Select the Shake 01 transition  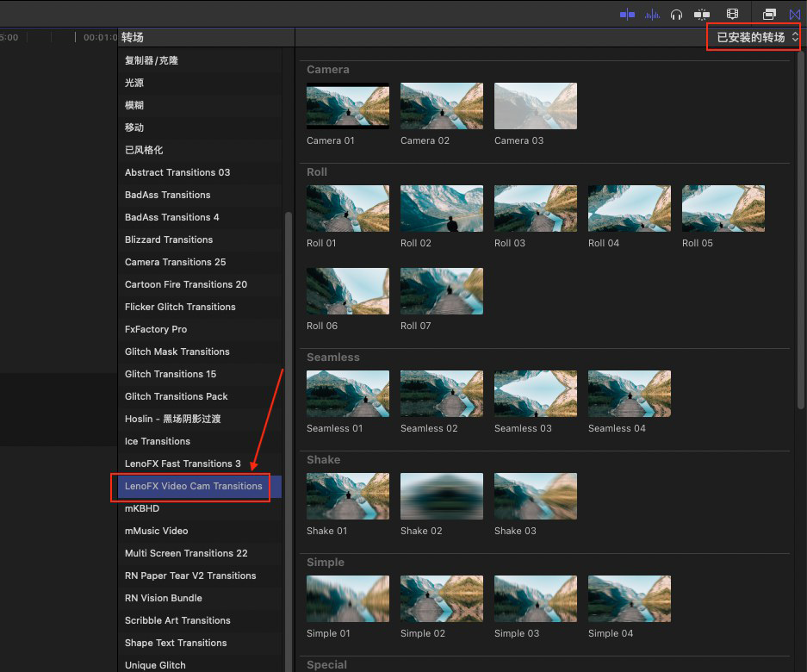(348, 496)
